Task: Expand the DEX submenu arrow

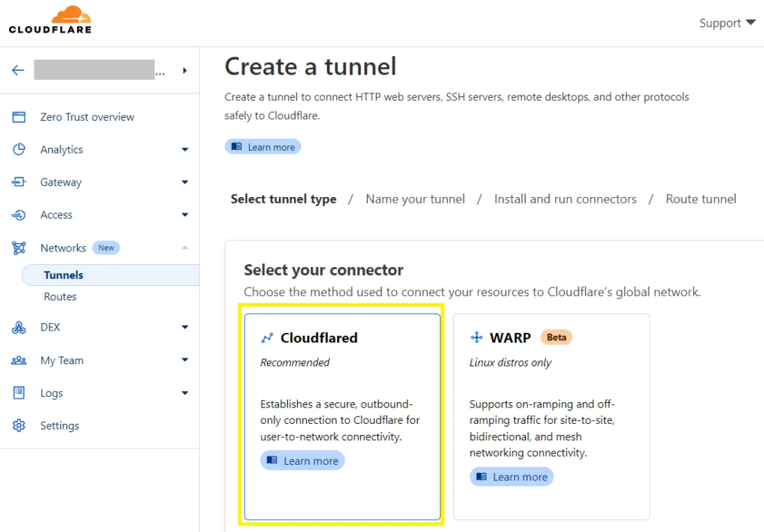Action: coord(185,327)
